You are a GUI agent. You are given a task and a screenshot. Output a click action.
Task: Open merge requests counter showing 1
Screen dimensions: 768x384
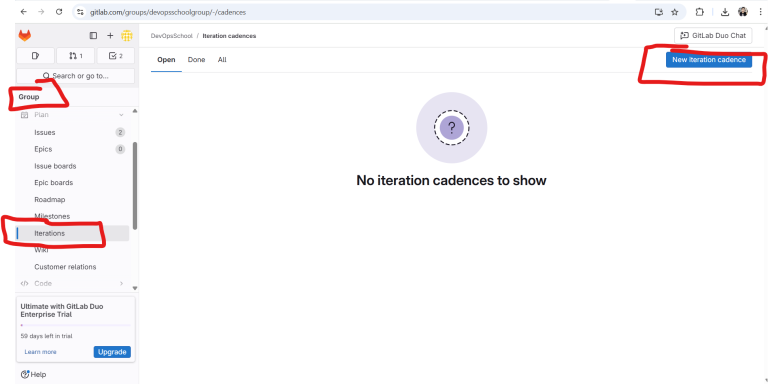(x=75, y=56)
